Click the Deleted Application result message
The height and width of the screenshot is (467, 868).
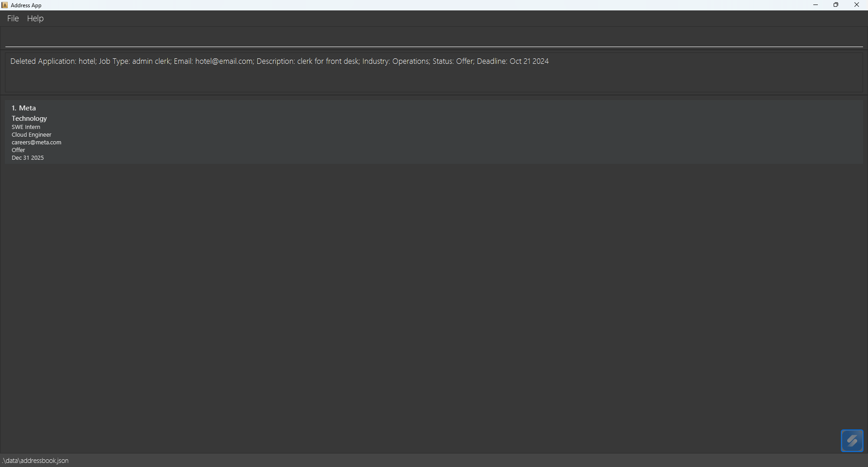[279, 61]
